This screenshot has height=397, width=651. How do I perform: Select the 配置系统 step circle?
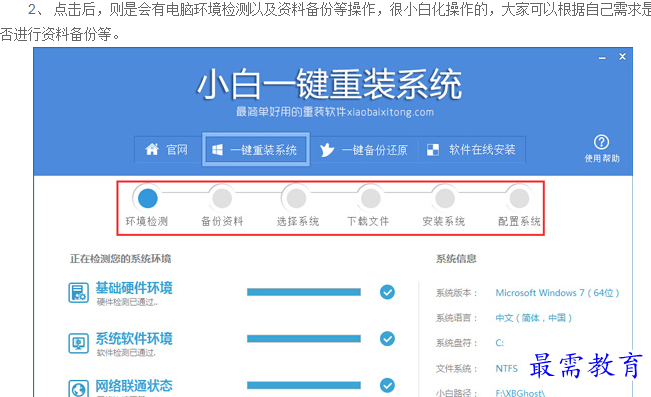pyautogui.click(x=519, y=198)
